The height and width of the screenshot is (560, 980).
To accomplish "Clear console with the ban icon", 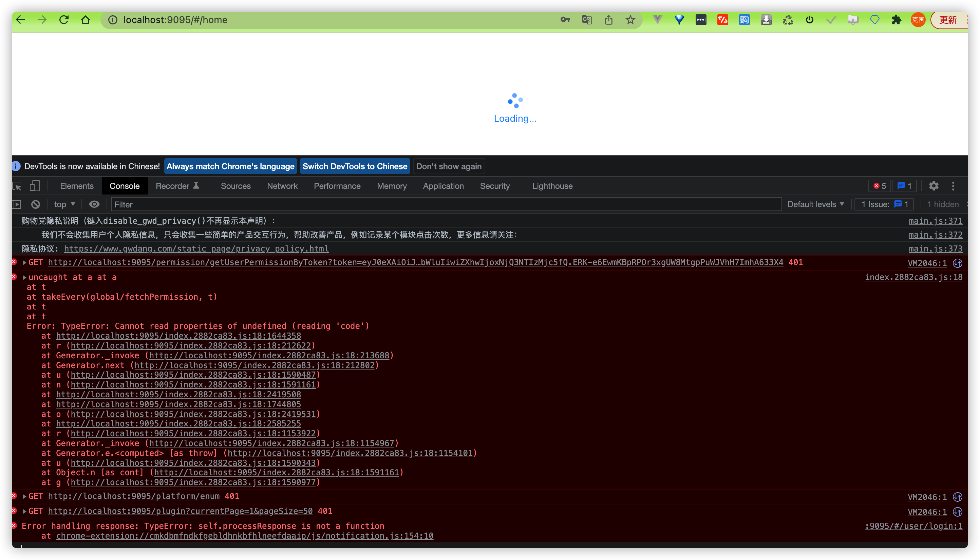I will tap(35, 204).
